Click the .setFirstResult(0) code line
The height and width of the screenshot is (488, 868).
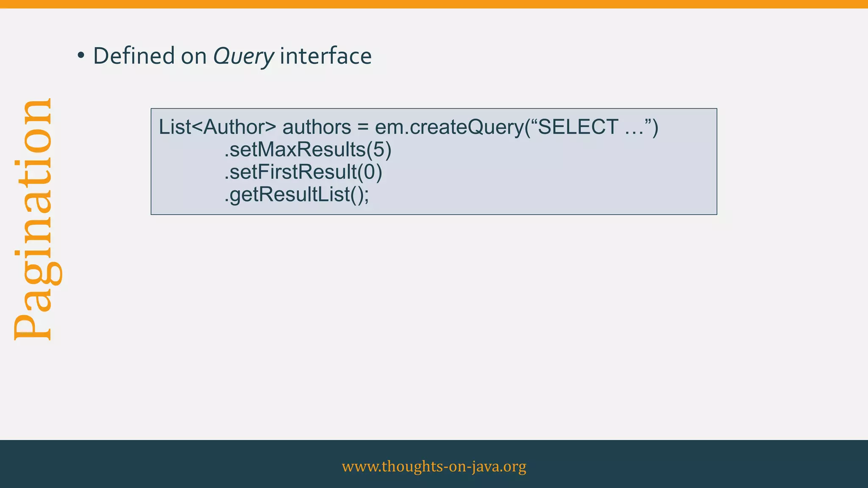pyautogui.click(x=303, y=172)
